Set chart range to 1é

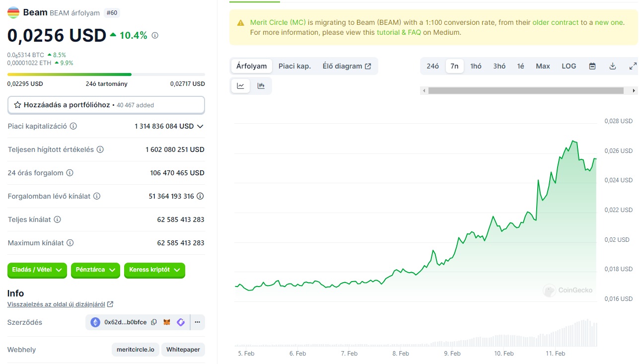520,66
